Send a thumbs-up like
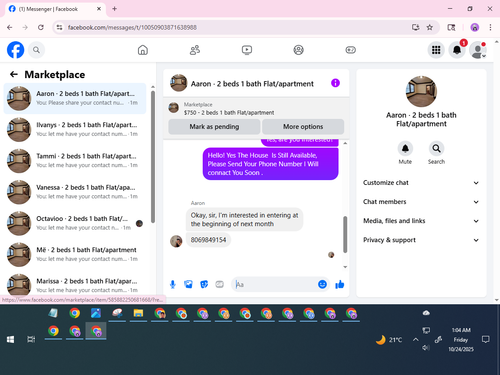 [340, 284]
